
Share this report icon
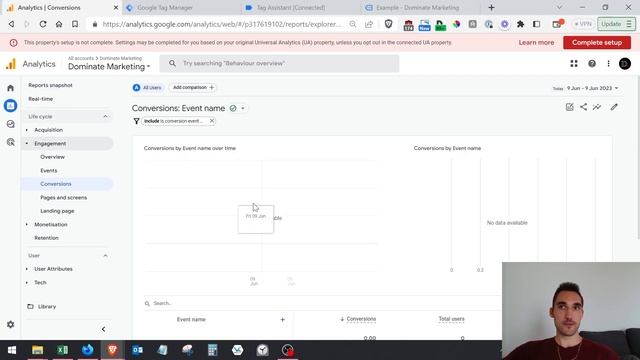(584, 107)
